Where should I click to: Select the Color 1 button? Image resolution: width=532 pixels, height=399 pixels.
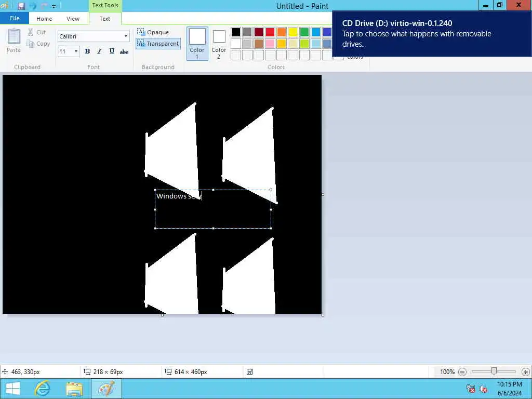[x=197, y=44]
